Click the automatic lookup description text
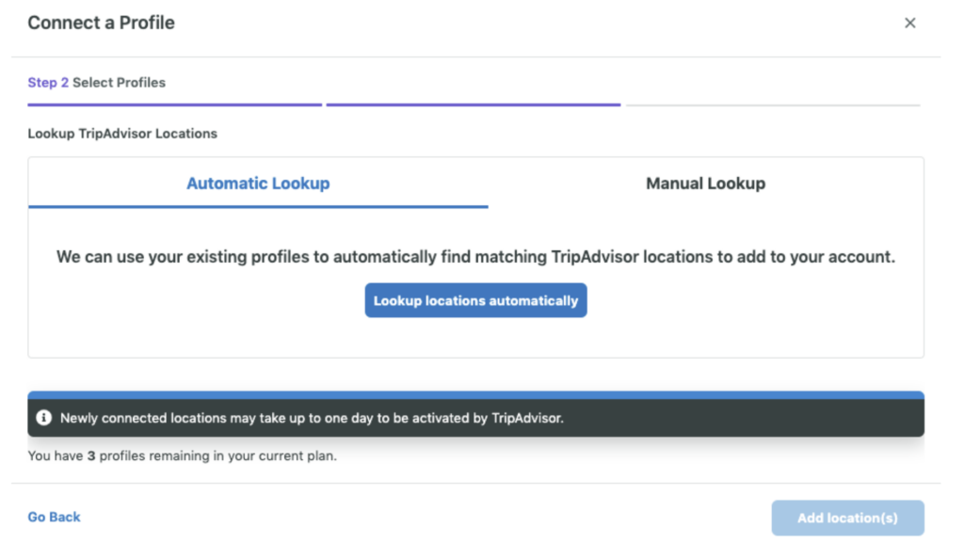Image resolution: width=964 pixels, height=560 pixels. (475, 256)
